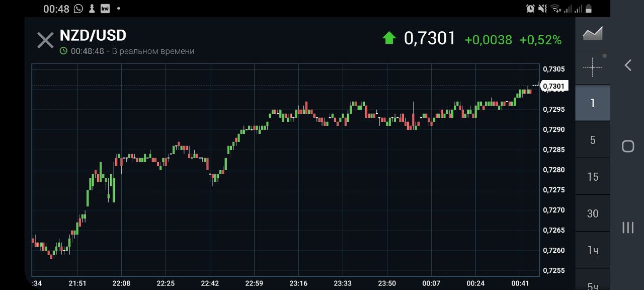
Task: Tap the Android back navigation arrow
Action: pyautogui.click(x=628, y=65)
